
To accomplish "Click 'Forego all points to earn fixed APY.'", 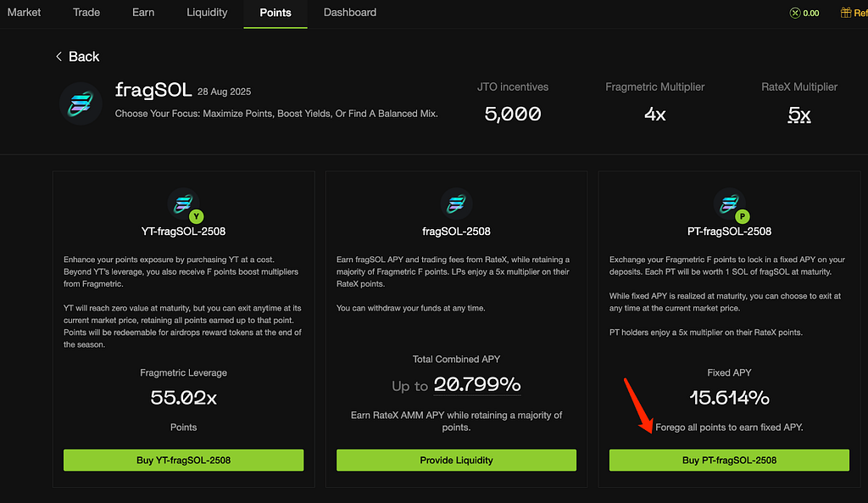I will (729, 428).
